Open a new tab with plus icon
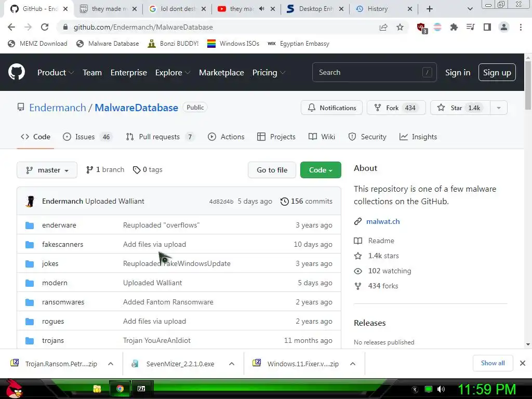The height and width of the screenshot is (399, 532). click(430, 9)
